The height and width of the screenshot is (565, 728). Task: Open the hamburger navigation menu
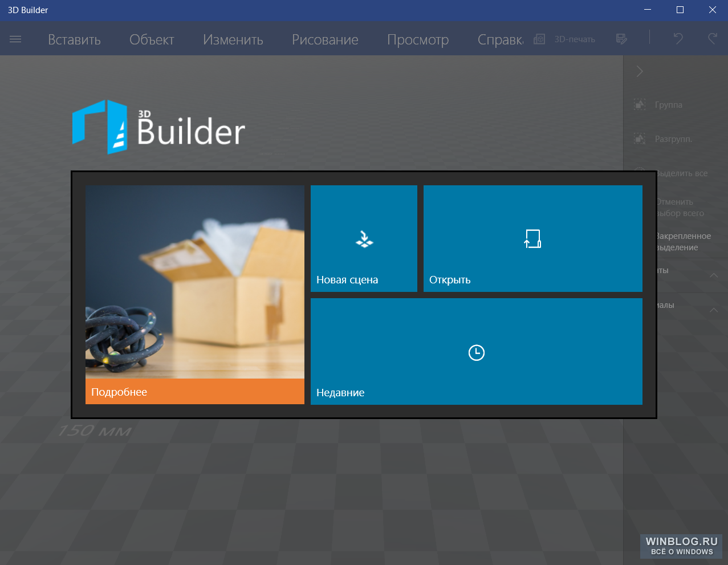[15, 39]
